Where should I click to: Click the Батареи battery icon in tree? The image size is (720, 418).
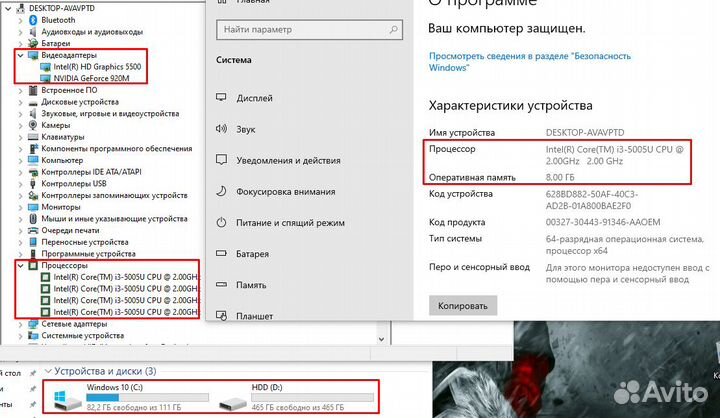(x=33, y=43)
